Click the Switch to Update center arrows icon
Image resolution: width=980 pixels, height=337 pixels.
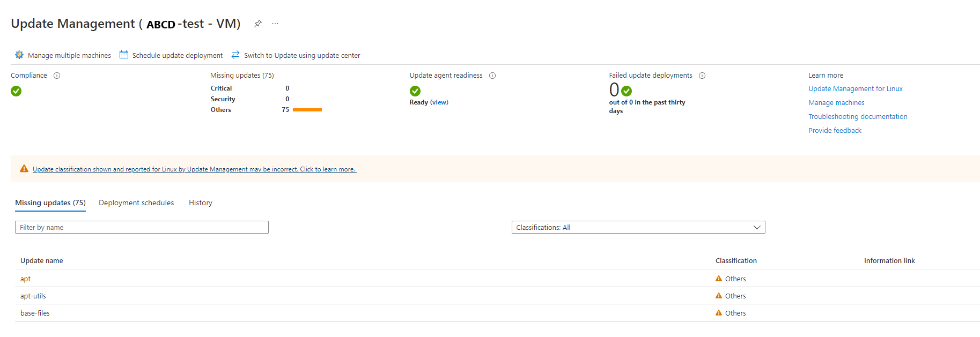(235, 55)
